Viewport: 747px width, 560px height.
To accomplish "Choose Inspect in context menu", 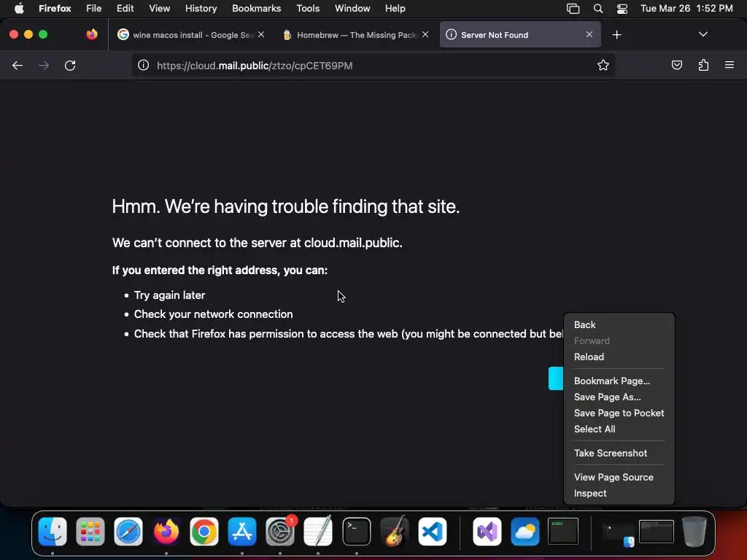I will click(619, 494).
